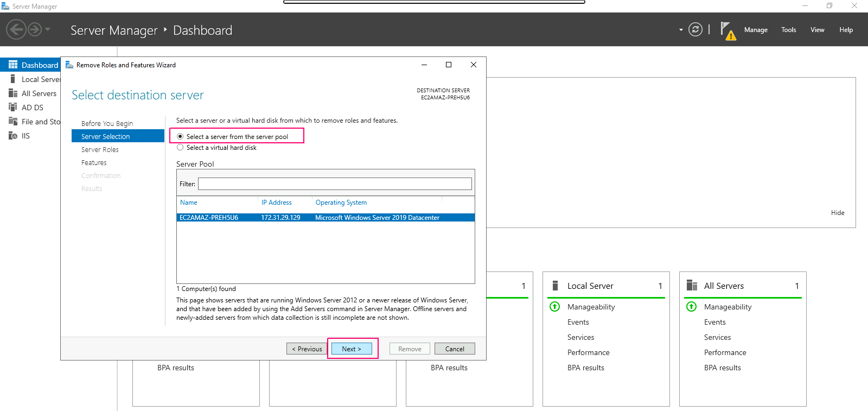Screen dimensions: 868x411
Task: Open Manageability in Local Server tile
Action: [x=591, y=307]
